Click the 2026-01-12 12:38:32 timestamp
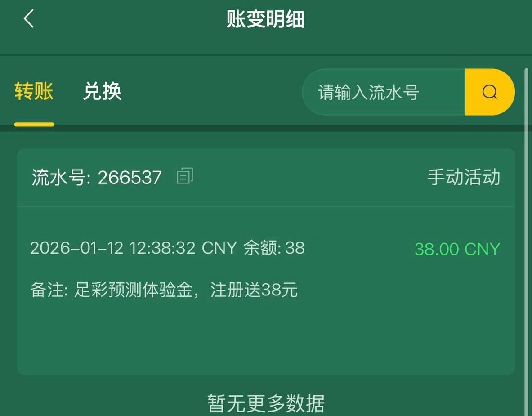The width and height of the screenshot is (532, 416). tap(112, 248)
